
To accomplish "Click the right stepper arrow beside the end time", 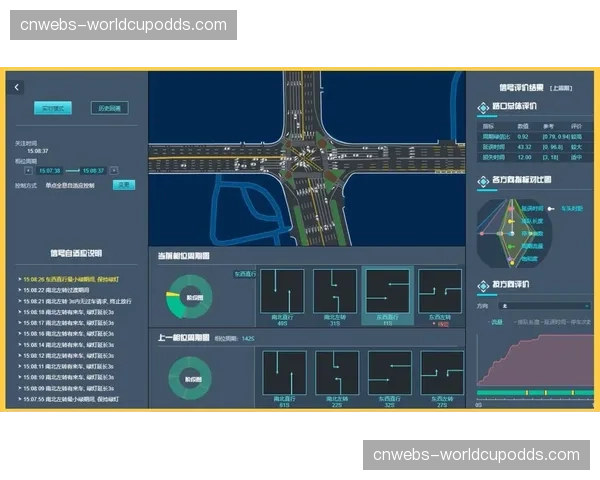I will click(x=113, y=170).
